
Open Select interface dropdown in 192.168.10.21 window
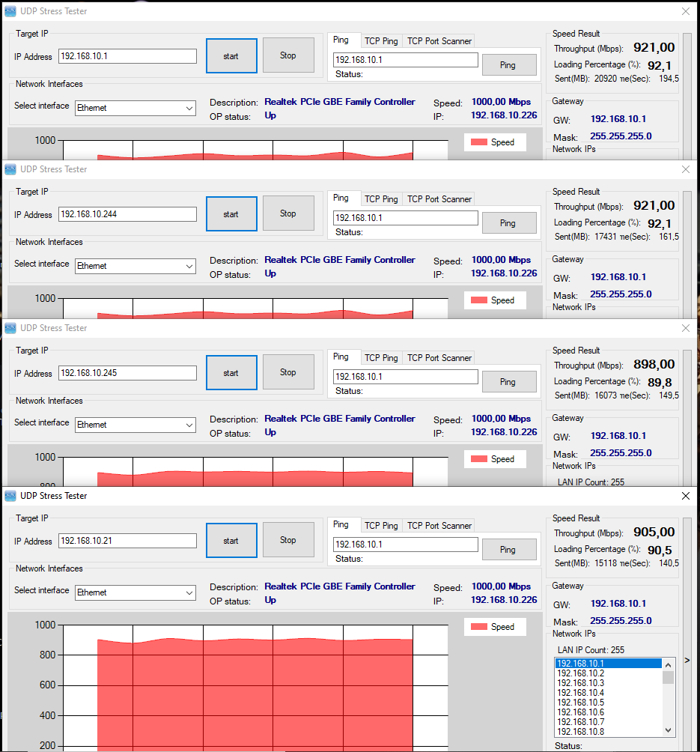click(189, 592)
